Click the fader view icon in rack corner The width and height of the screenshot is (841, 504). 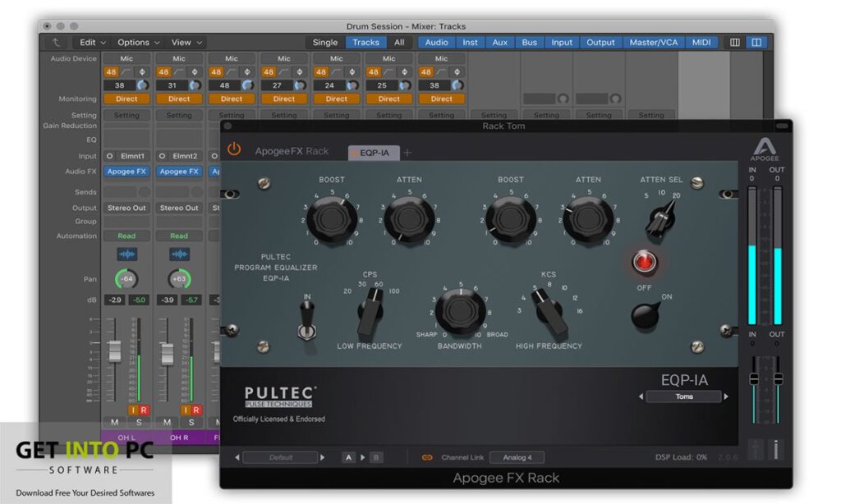(x=756, y=449)
